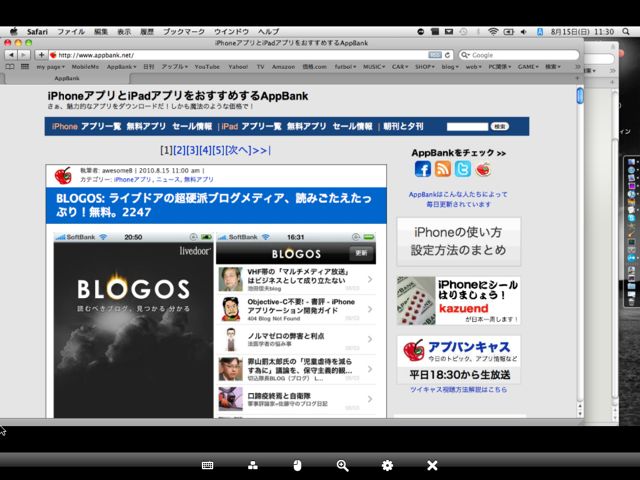Image resolution: width=640 pixels, height=480 pixels.
Task: Click 朝刊と夕刊 in navigation bar
Action: [403, 127]
